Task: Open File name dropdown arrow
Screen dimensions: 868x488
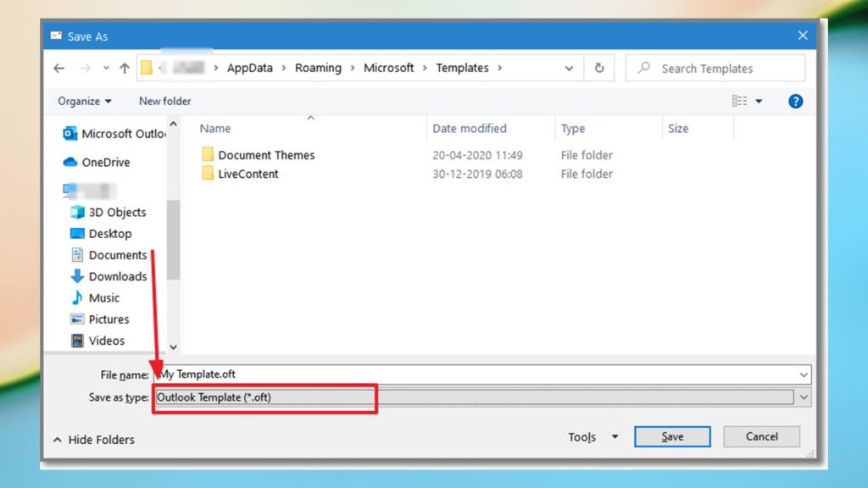Action: click(804, 374)
